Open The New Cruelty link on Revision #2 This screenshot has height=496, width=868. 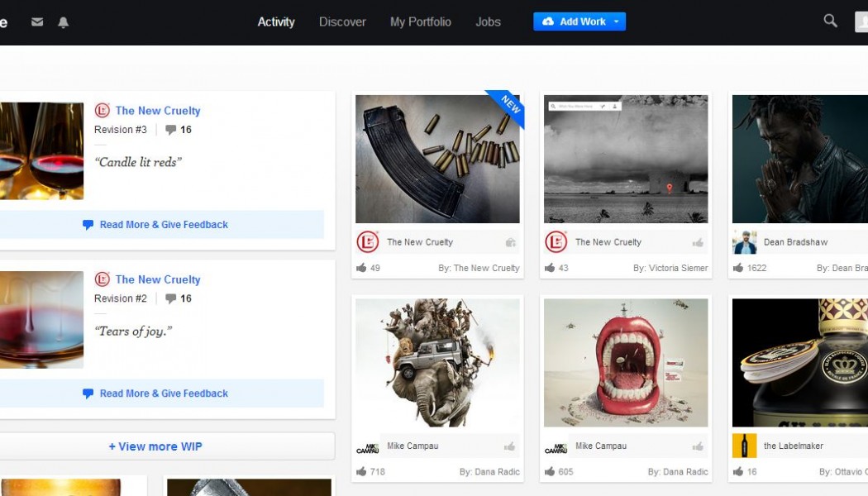(x=158, y=279)
